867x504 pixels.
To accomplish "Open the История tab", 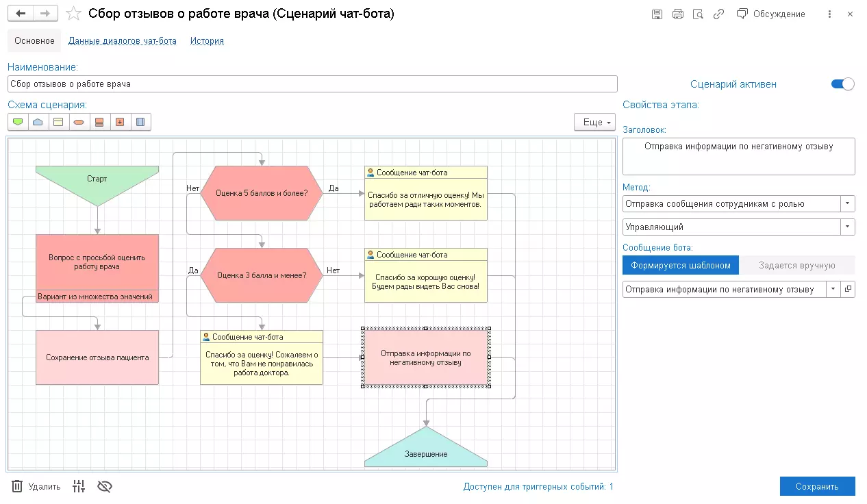I will (207, 41).
